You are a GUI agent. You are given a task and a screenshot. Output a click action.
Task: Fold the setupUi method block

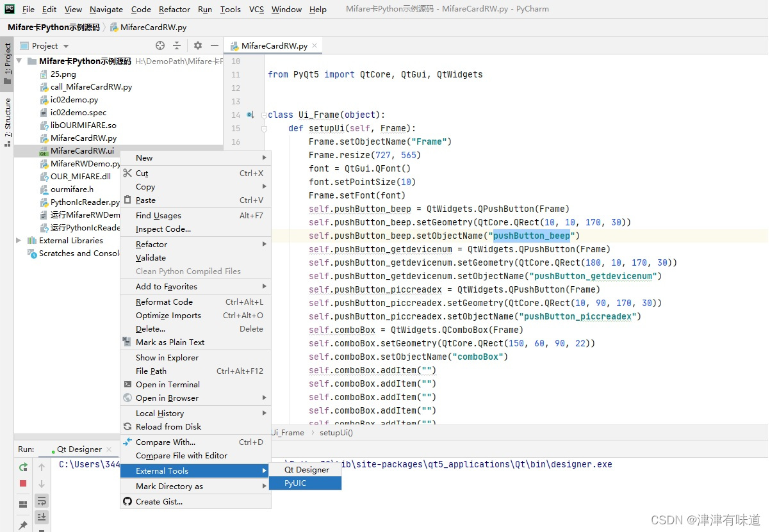[x=263, y=128]
